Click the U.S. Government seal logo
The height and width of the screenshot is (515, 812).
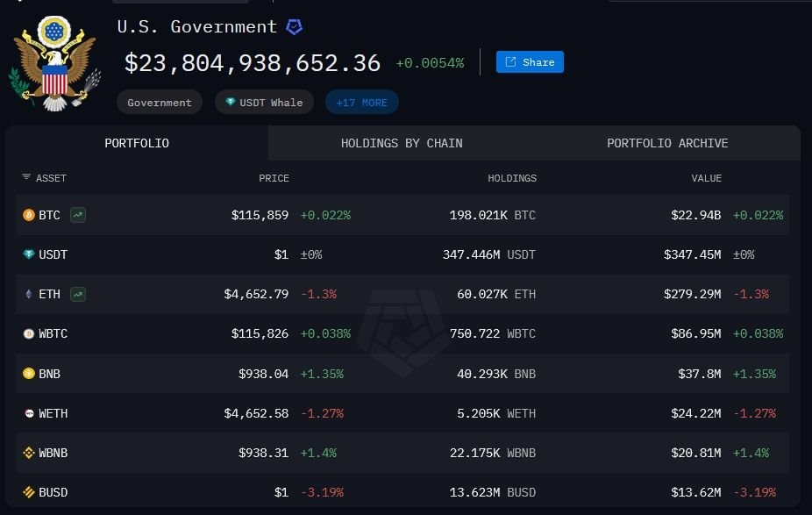click(53, 64)
